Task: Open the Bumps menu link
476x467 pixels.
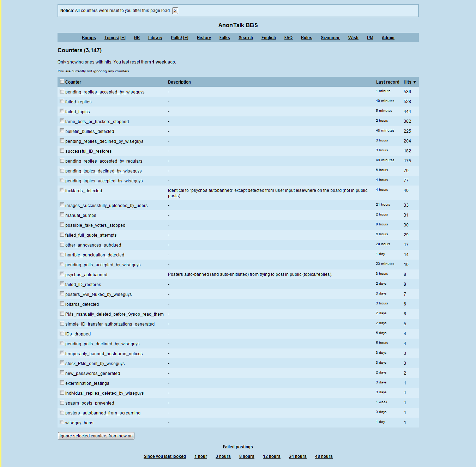Action: (x=89, y=38)
